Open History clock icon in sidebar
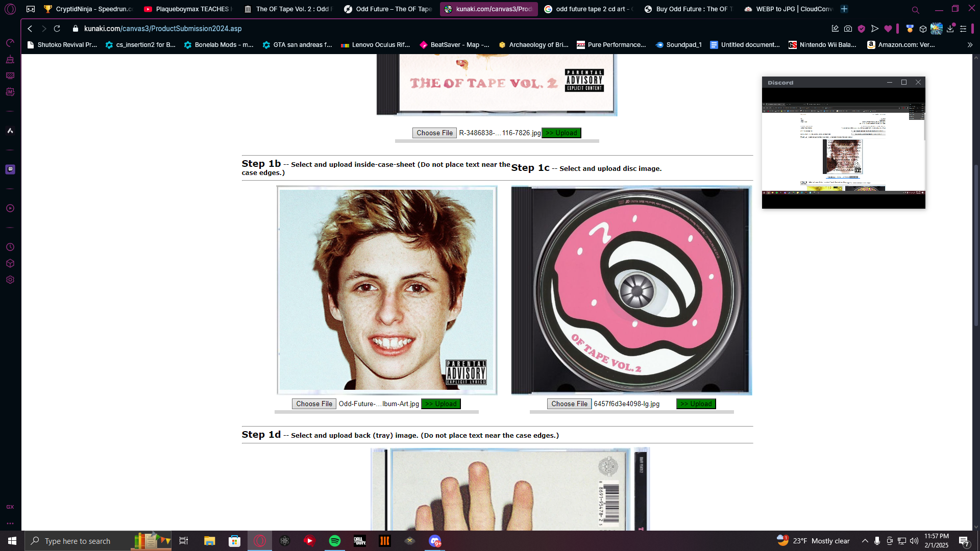The width and height of the screenshot is (980, 551). (10, 247)
